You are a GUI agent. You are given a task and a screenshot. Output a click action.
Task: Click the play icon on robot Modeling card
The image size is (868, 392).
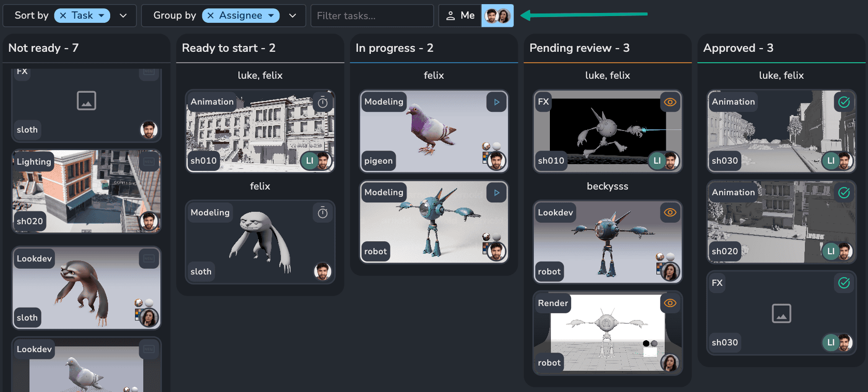click(496, 193)
